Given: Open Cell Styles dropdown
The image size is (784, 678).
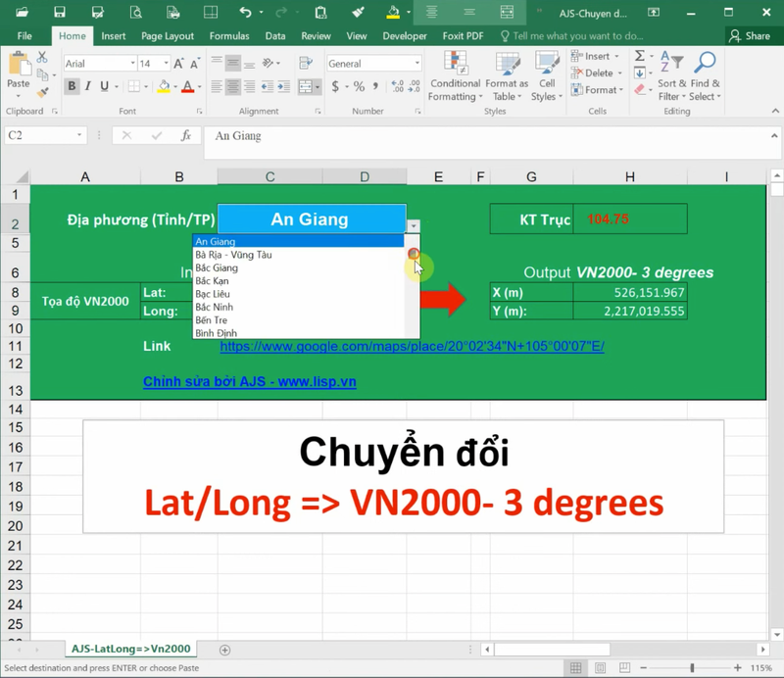Looking at the screenshot, I should click(x=547, y=76).
